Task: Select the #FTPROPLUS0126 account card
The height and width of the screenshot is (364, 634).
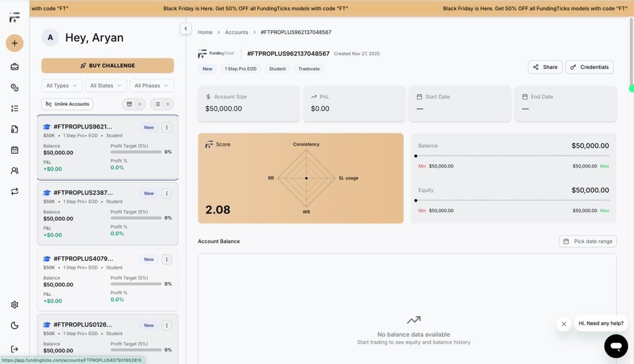Action: 108,339
